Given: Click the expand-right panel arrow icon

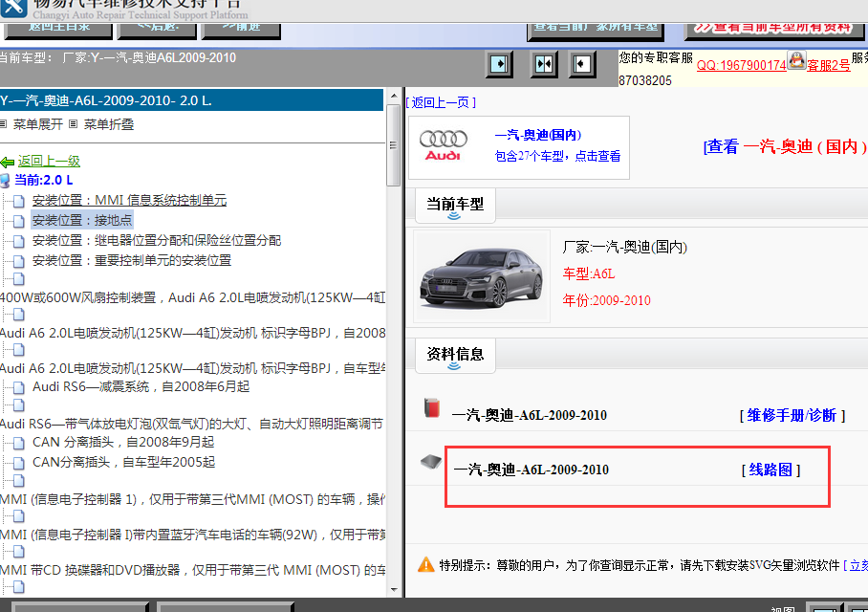Looking at the screenshot, I should 499,64.
